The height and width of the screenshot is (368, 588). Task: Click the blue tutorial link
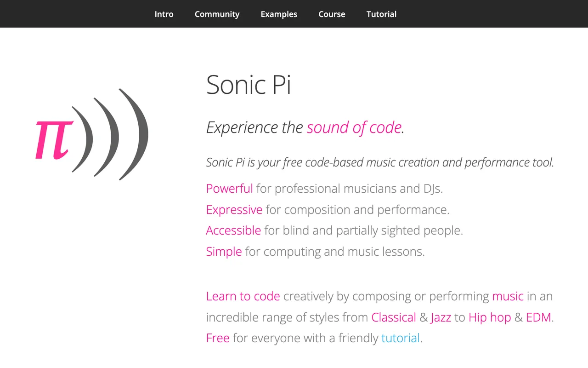tap(401, 338)
